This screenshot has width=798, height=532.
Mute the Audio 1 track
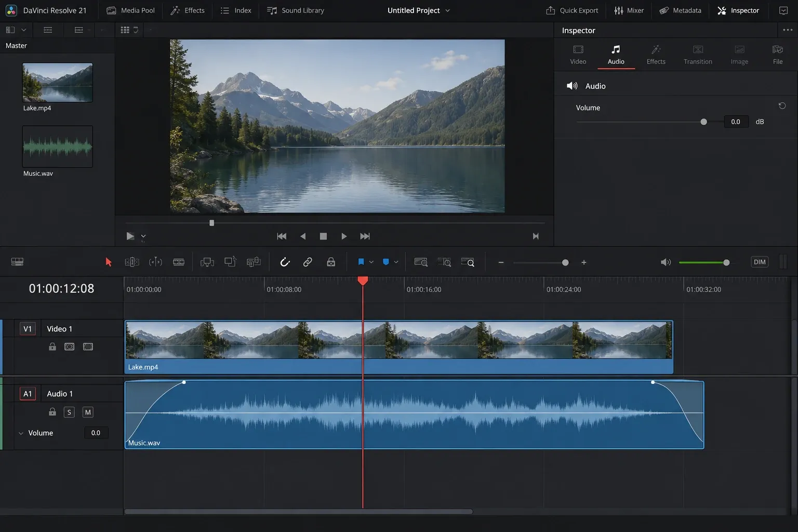click(x=88, y=412)
